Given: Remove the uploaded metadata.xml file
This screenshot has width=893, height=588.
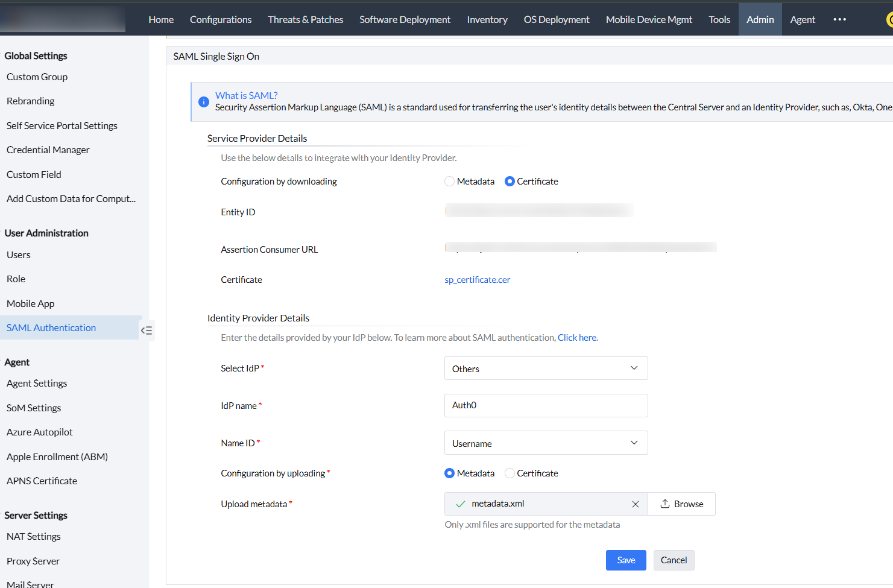Looking at the screenshot, I should [x=635, y=504].
